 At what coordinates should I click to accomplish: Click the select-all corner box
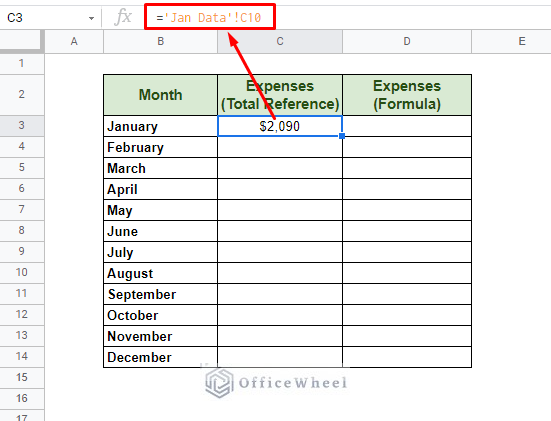[x=20, y=41]
